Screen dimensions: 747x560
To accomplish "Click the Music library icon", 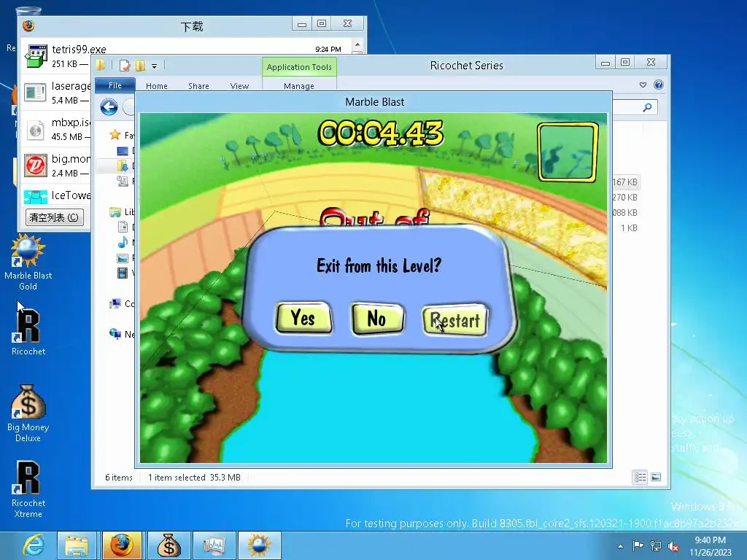I will (123, 242).
